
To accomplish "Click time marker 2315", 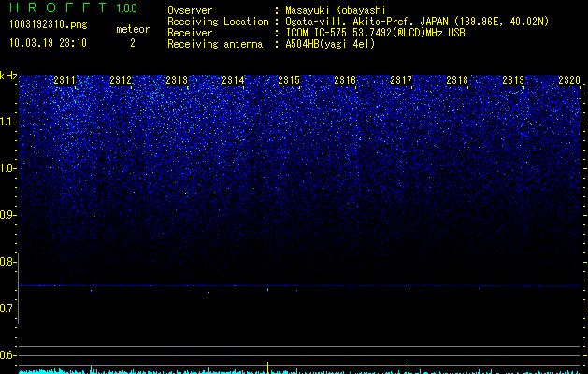I will [289, 80].
